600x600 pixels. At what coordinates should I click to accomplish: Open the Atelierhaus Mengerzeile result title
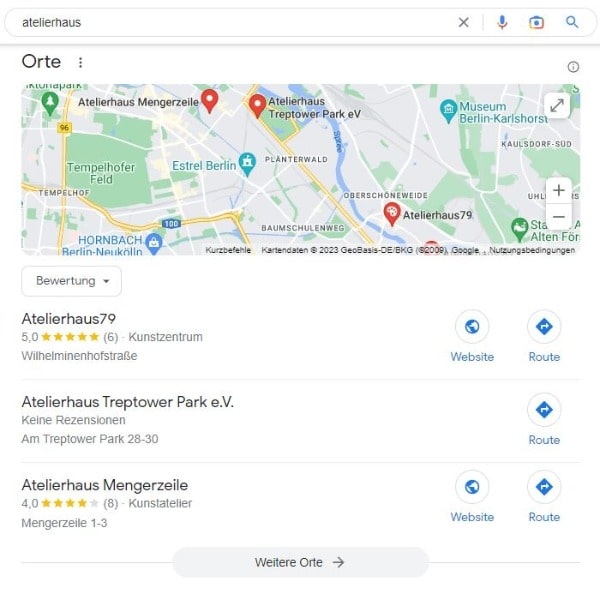click(x=105, y=485)
